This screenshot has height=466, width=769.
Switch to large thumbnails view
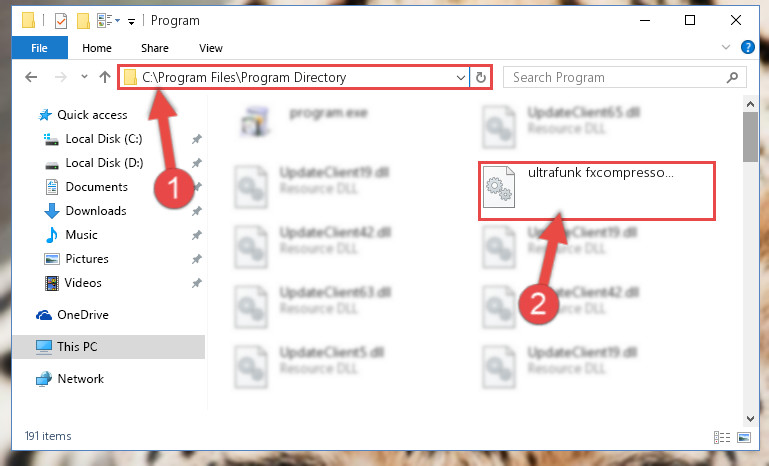pos(744,437)
